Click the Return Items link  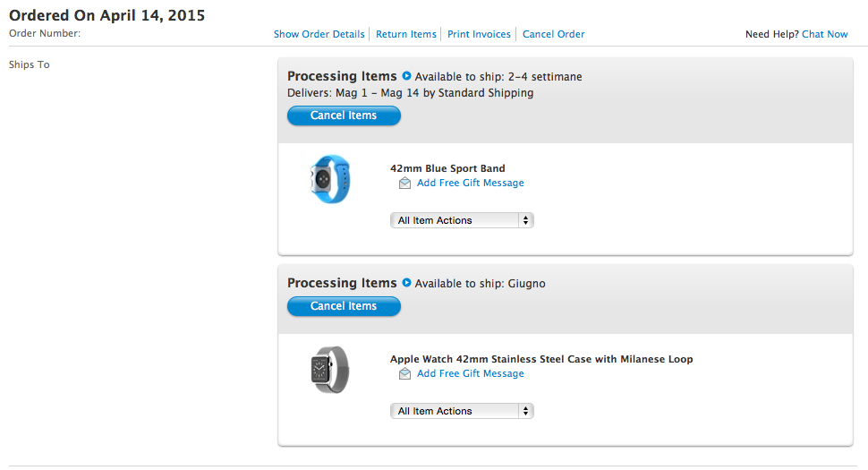[x=406, y=34]
